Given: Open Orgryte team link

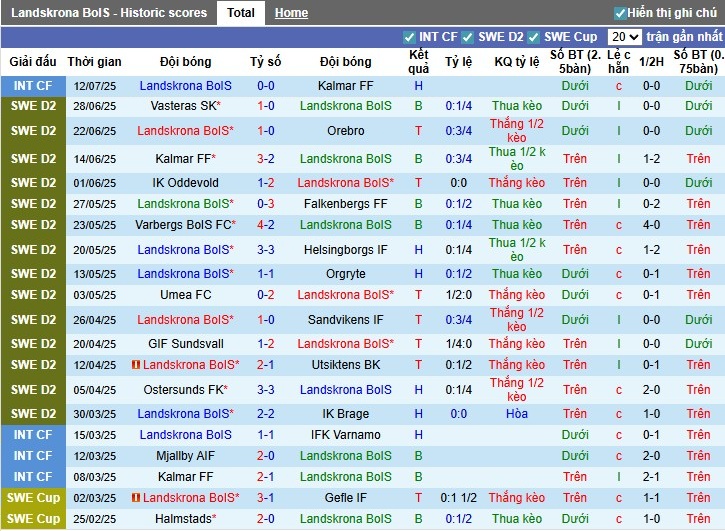Looking at the screenshot, I should [345, 274].
